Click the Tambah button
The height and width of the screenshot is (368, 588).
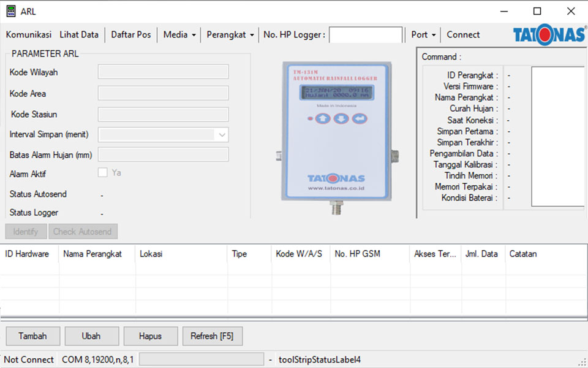click(32, 336)
